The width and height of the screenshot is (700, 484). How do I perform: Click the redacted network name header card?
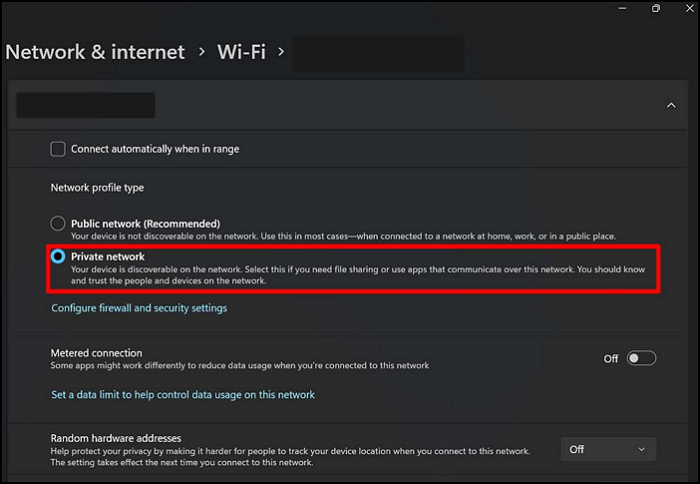(x=85, y=105)
